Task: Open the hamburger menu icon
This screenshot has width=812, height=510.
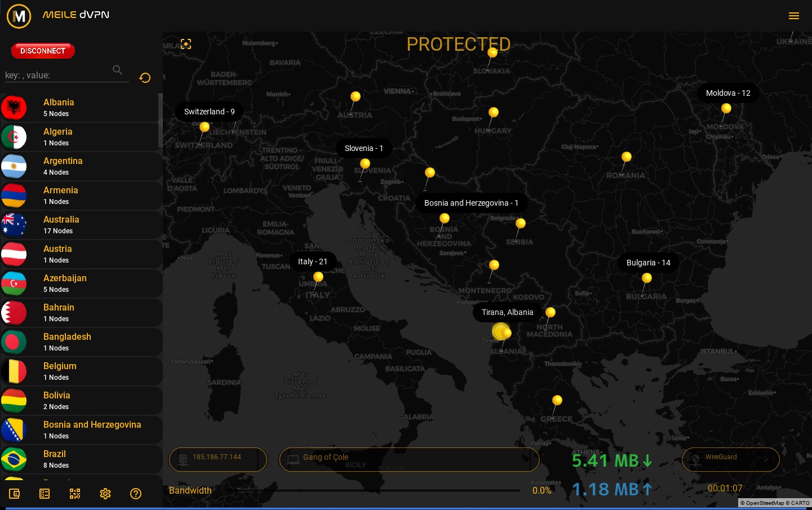Action: coord(794,16)
